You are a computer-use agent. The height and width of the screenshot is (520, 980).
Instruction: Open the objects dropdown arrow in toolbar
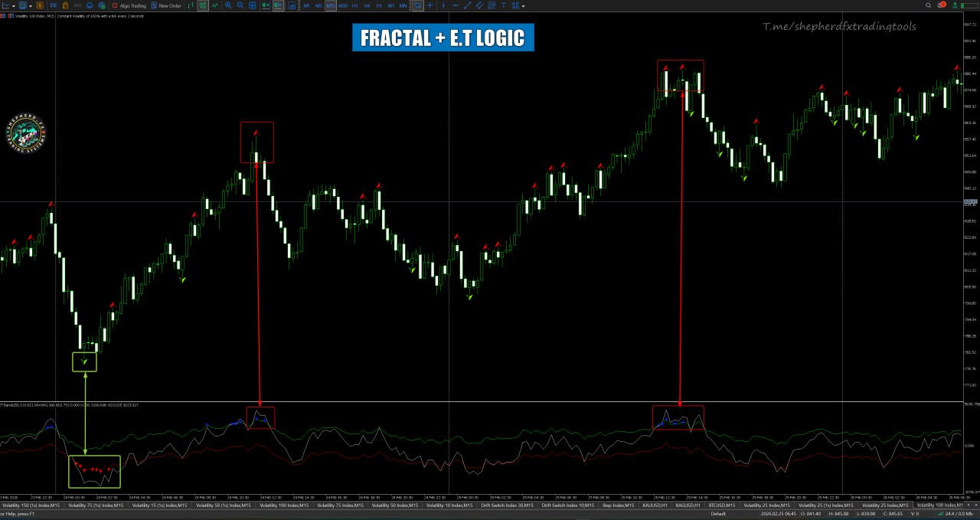pos(524,5)
